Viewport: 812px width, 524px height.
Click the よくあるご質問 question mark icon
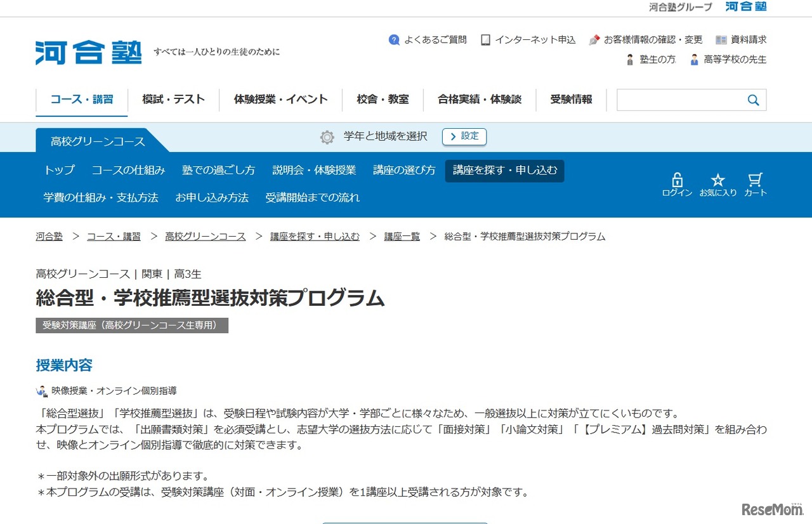(x=394, y=40)
